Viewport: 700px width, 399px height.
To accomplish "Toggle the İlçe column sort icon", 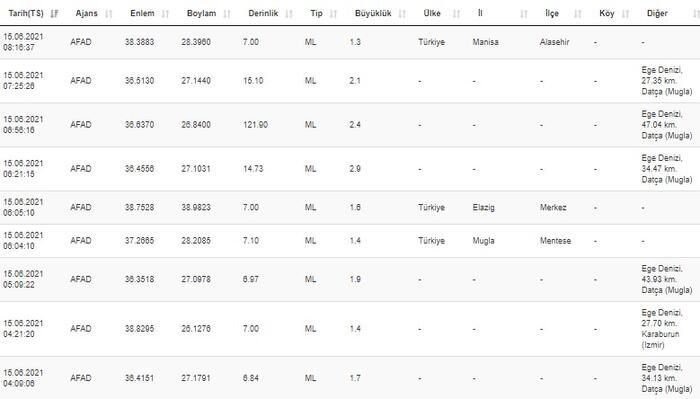I will pos(578,14).
